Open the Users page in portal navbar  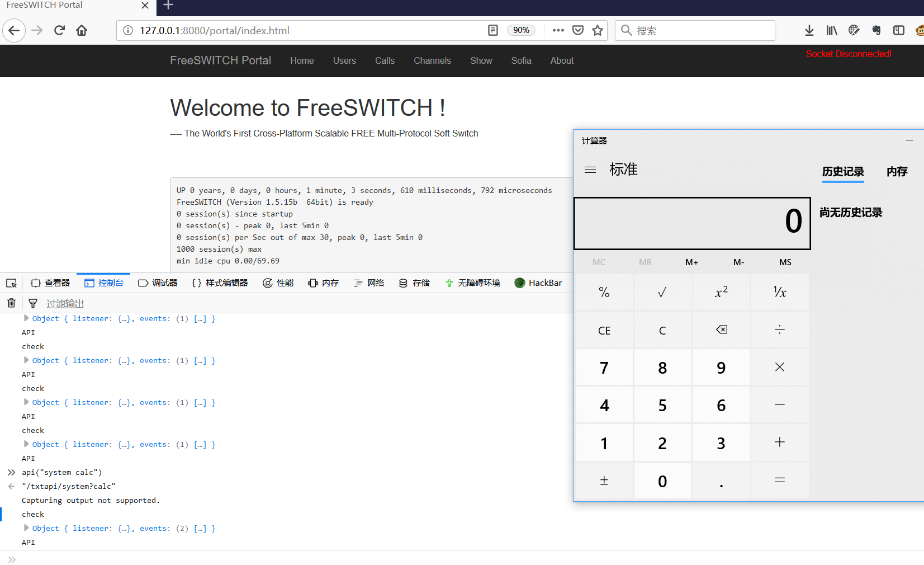pyautogui.click(x=344, y=60)
